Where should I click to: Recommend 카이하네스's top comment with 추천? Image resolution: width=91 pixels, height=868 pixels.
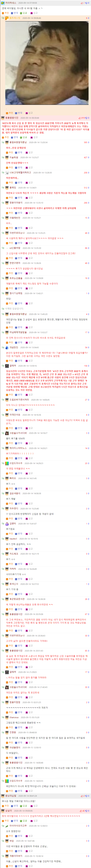pos(6,13)
